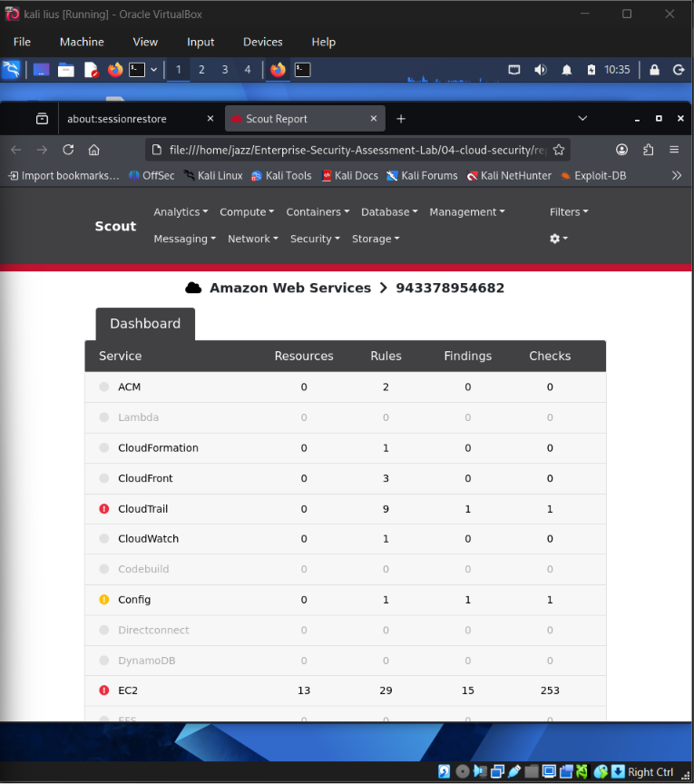The height and width of the screenshot is (784, 694).
Task: Expand the Containers dropdown
Action: click(318, 212)
